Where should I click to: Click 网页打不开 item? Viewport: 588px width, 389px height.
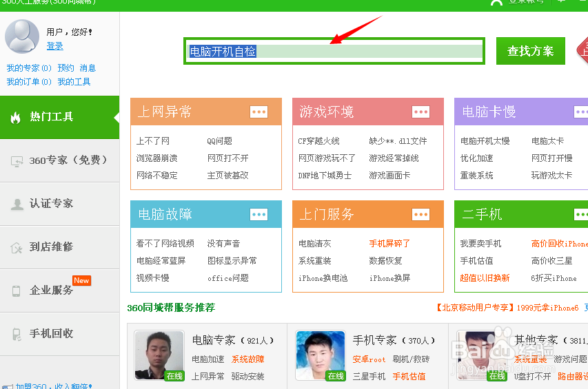tap(228, 158)
